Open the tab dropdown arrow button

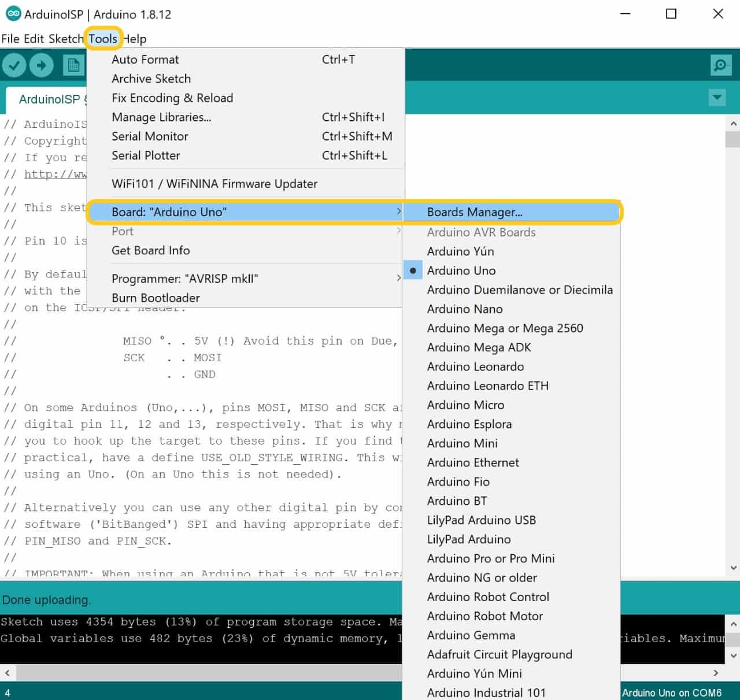point(717,97)
